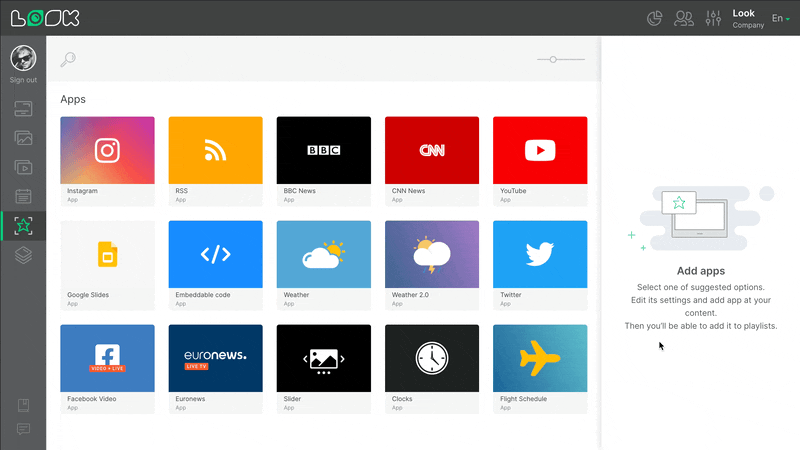Open the Screens section in sidebar
800x450 pixels.
coord(23,108)
